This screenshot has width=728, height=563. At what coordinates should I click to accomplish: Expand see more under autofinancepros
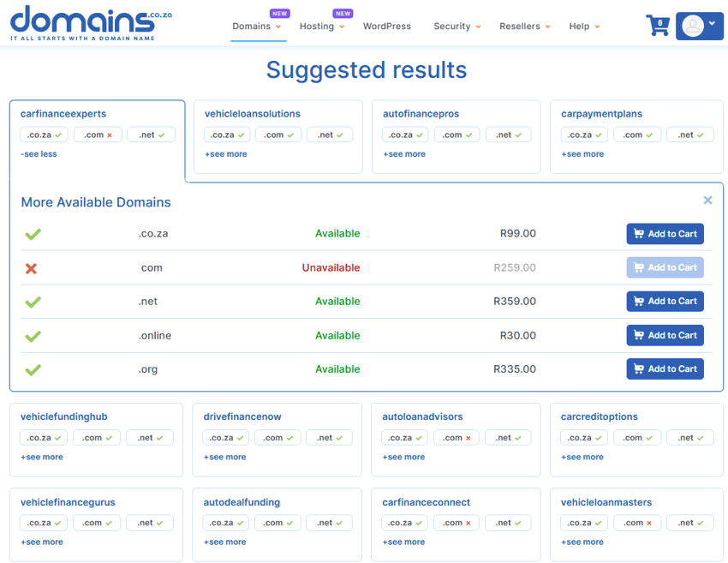pyautogui.click(x=404, y=154)
